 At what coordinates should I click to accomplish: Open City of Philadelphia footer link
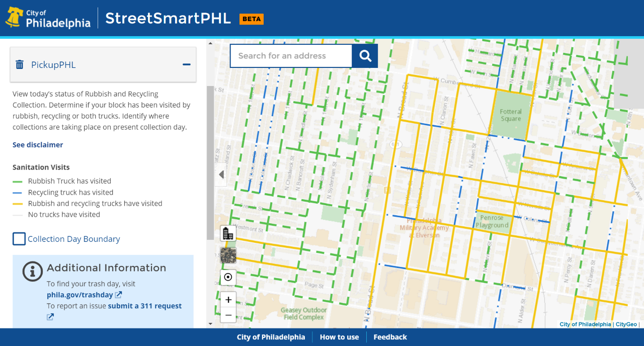click(x=271, y=337)
